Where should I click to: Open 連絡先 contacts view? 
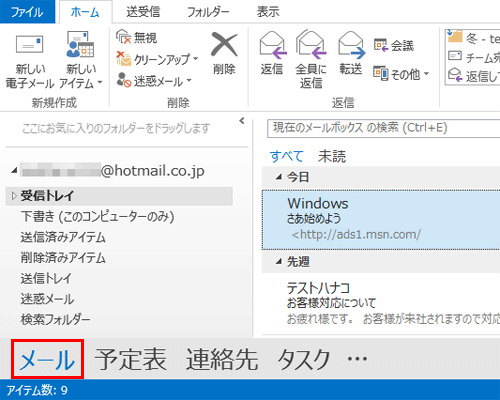(x=222, y=359)
